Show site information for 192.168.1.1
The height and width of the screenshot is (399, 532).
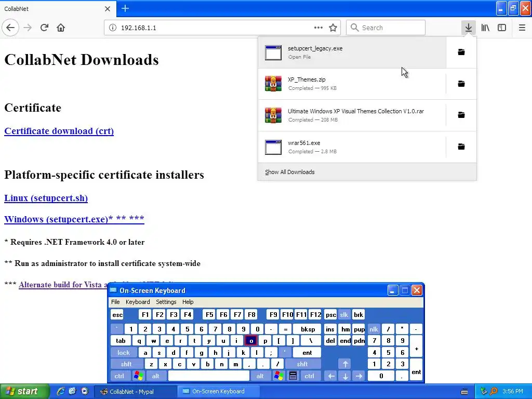click(113, 28)
